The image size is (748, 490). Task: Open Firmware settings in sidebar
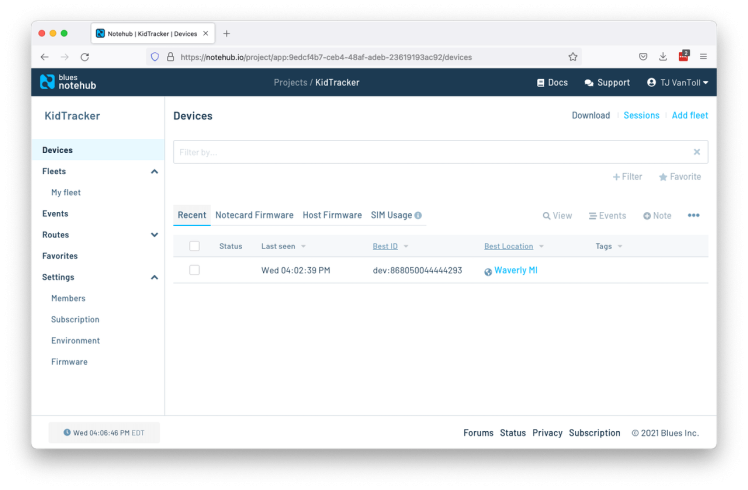pyautogui.click(x=69, y=362)
